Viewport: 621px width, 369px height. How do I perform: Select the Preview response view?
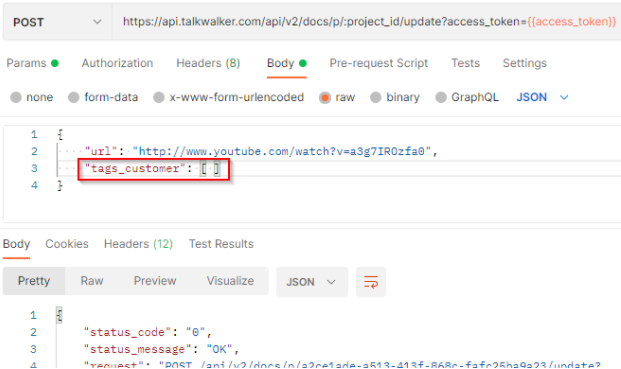[x=155, y=281]
